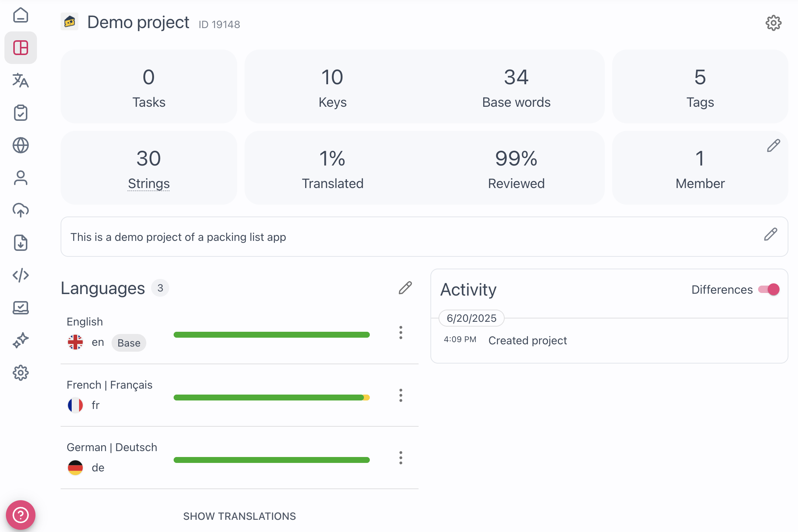Click the import cloud upload icon
This screenshot has width=798, height=532.
[21, 210]
